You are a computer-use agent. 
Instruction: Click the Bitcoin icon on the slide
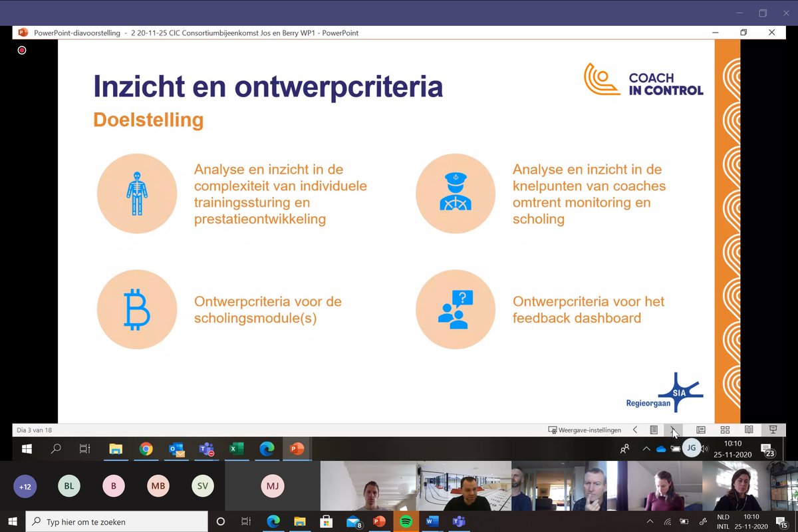tap(137, 309)
